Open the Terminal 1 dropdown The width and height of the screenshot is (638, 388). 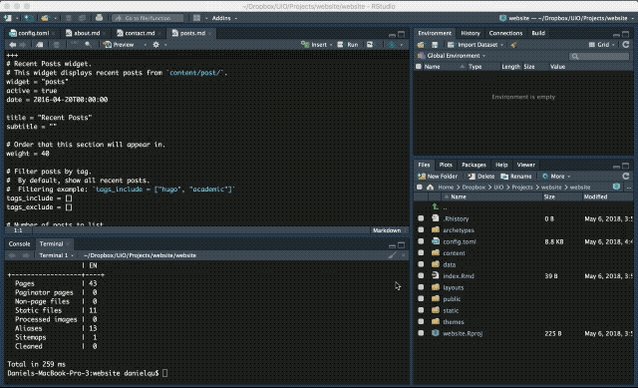tap(56, 255)
